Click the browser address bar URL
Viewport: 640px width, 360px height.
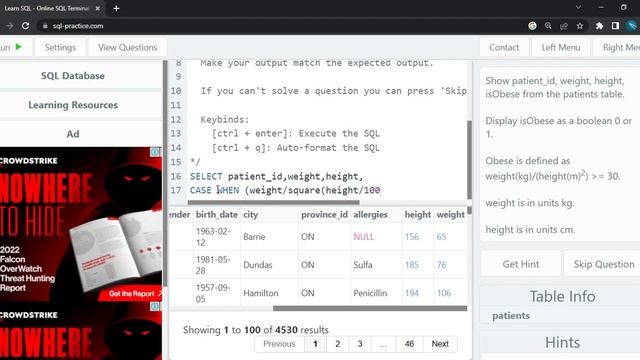(78, 26)
